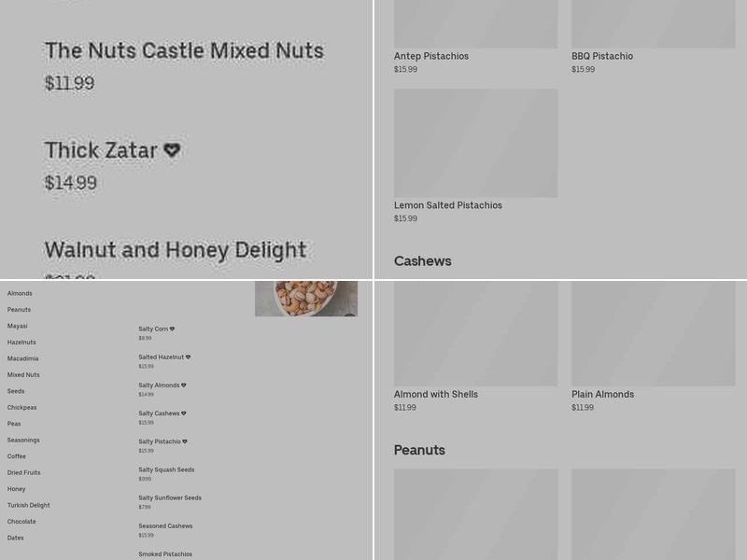Open The Nuts Castle Mixed Nuts item
The image size is (747, 560).
coord(184,50)
